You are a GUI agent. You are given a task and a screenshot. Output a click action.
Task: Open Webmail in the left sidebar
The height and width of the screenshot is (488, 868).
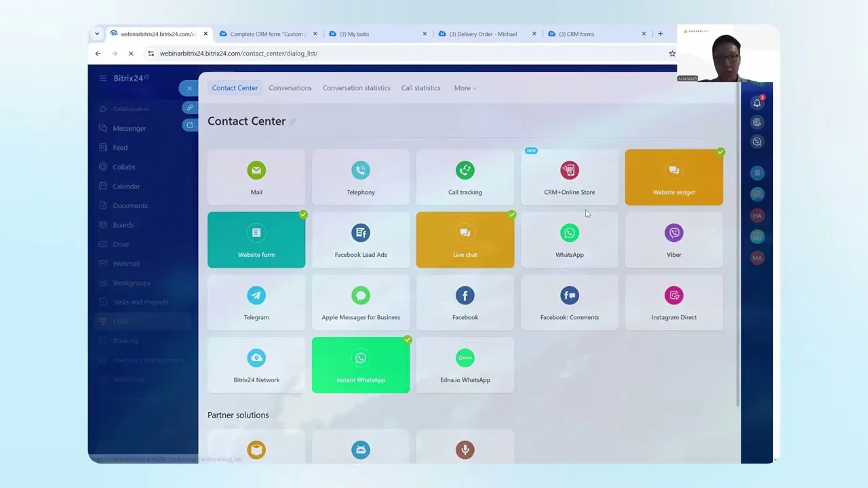pos(126,264)
